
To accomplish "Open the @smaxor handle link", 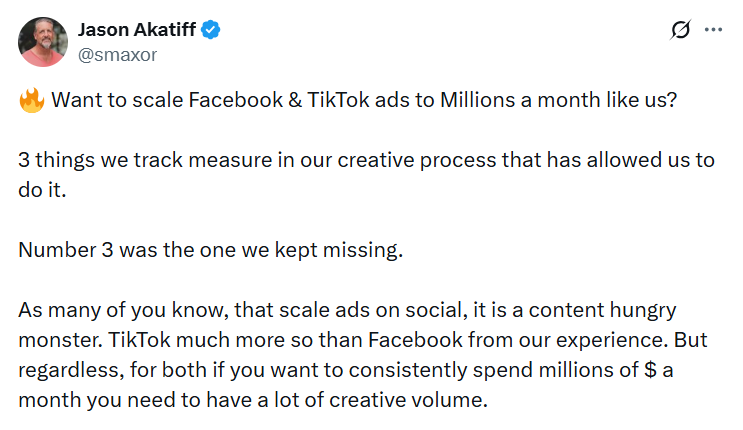I will coord(117,55).
